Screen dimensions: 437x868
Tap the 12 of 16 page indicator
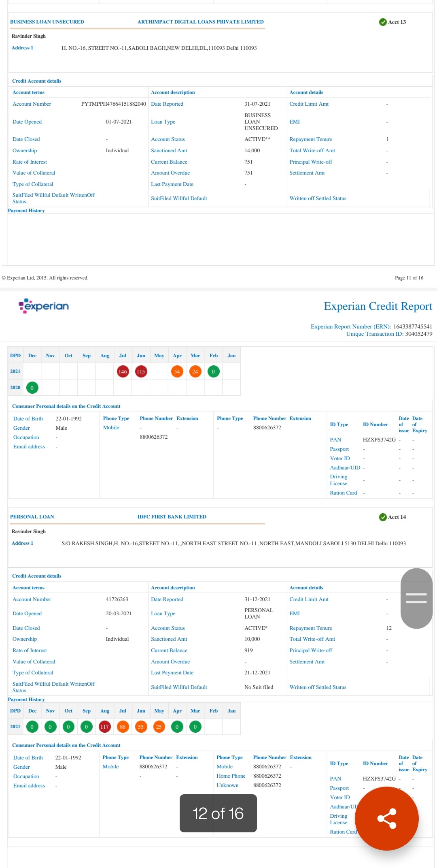218,813
